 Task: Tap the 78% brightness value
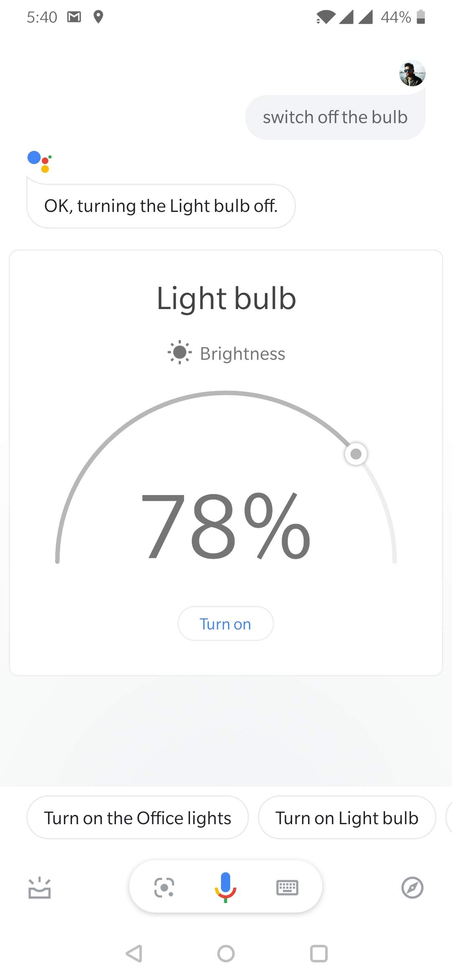point(226,526)
